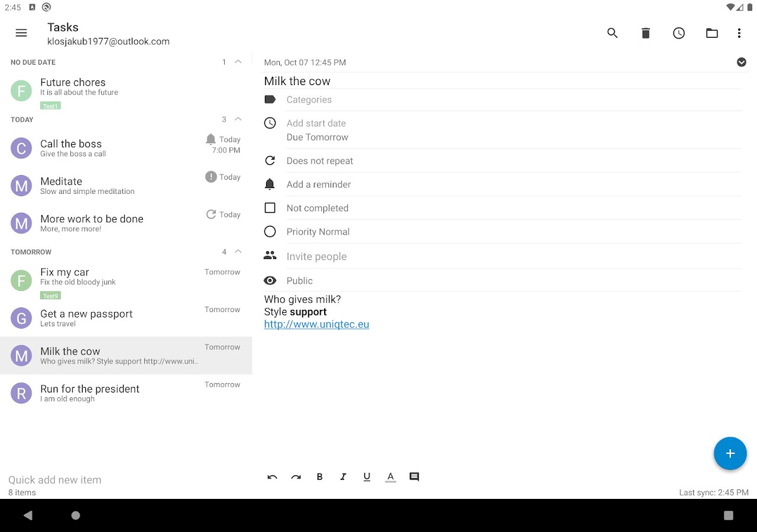Screen dimensions: 757x532
Task: Open the hamburger navigation menu
Action: tap(21, 33)
